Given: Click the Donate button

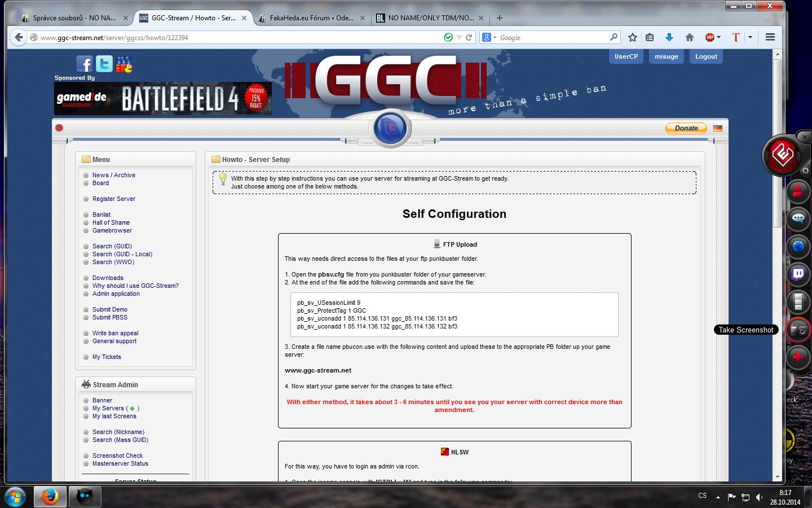Looking at the screenshot, I should 686,128.
